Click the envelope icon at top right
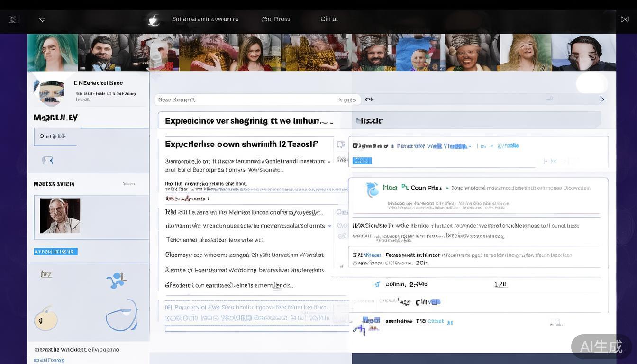 [x=625, y=18]
